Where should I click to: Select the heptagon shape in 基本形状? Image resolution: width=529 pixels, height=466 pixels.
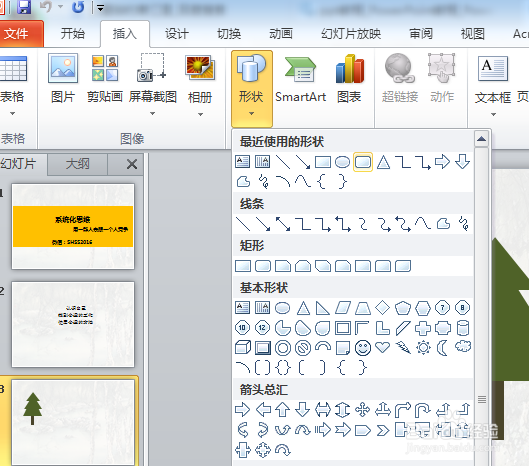click(x=442, y=308)
